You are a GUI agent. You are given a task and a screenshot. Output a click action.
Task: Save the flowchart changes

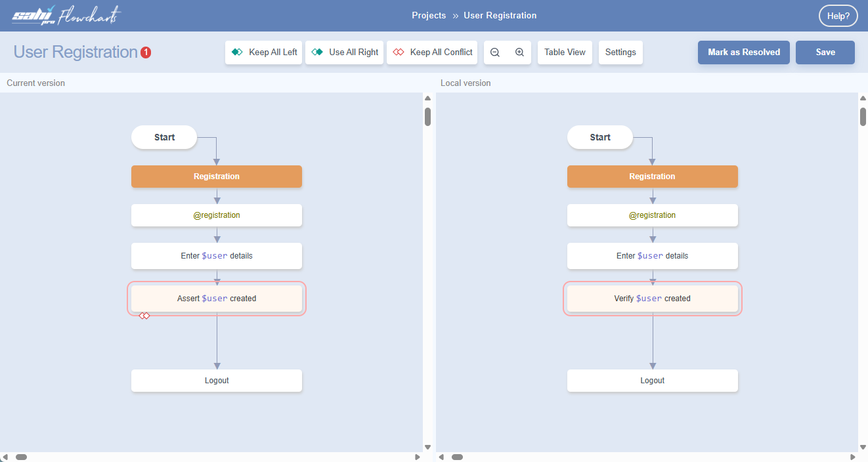[825, 52]
